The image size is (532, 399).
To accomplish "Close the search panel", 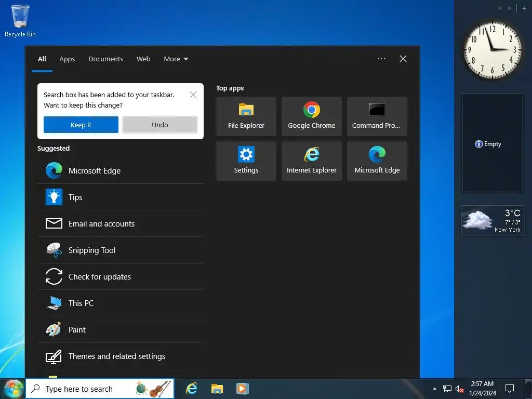I will pyautogui.click(x=403, y=59).
